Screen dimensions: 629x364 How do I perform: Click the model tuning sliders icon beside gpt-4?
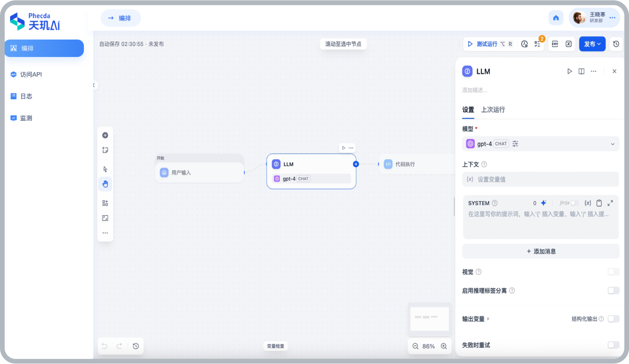[515, 144]
